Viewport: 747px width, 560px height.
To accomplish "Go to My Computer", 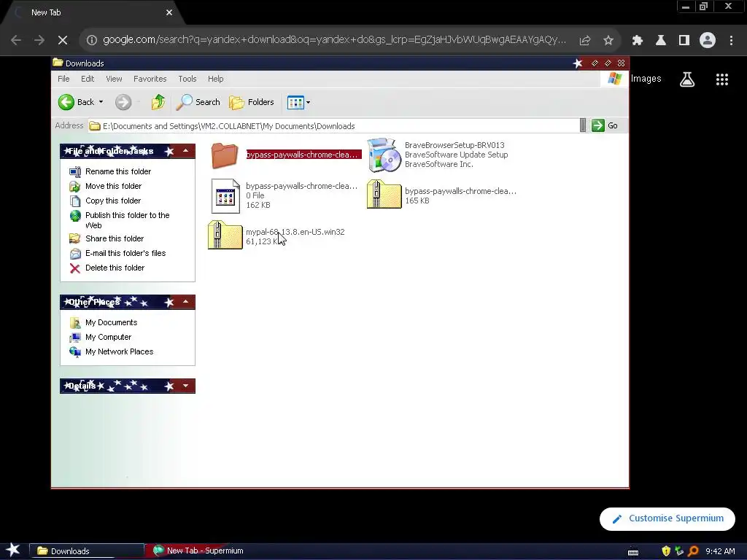I will pos(108,337).
